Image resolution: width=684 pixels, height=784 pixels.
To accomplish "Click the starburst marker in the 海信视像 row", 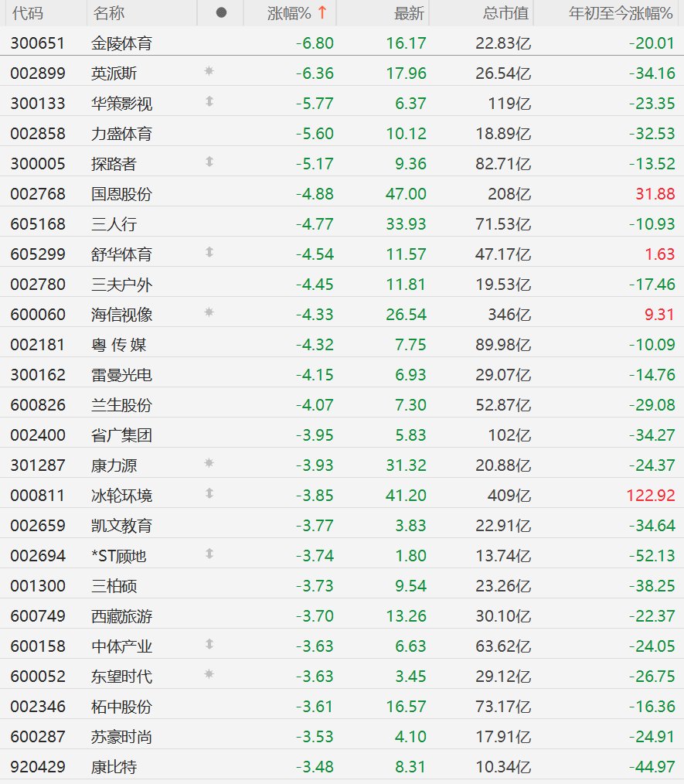I will [x=209, y=312].
